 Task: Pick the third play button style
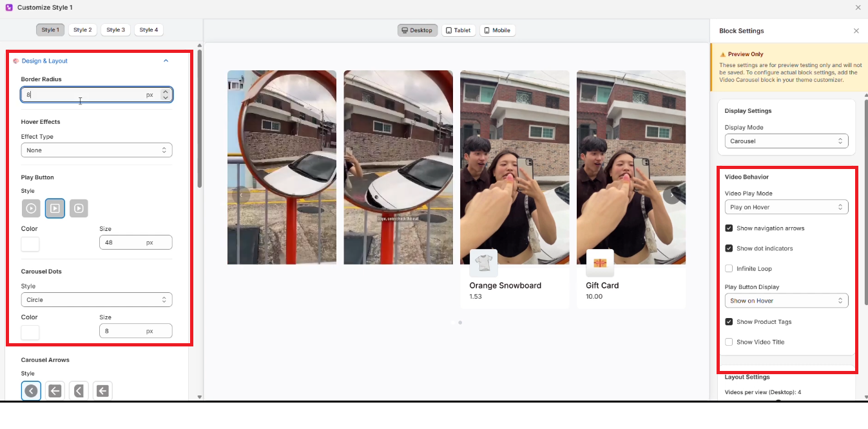[79, 208]
